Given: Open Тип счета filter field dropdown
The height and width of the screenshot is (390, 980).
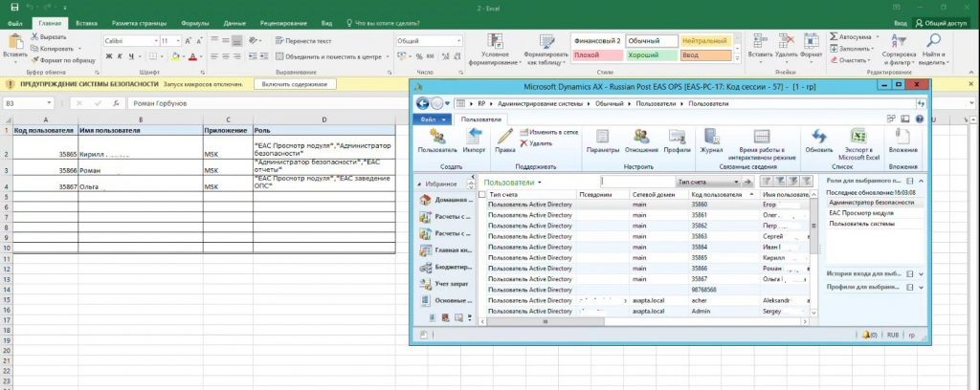Looking at the screenshot, I should coord(735,183).
